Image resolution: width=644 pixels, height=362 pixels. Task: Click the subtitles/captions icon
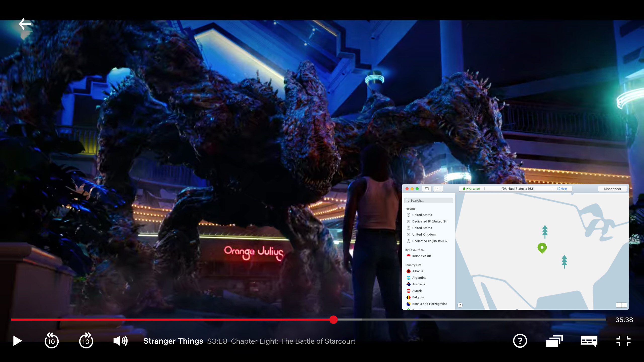point(588,341)
